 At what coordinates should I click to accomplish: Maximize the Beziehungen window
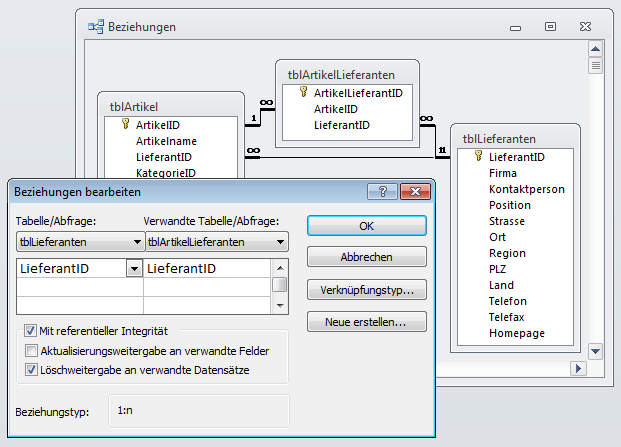click(550, 27)
